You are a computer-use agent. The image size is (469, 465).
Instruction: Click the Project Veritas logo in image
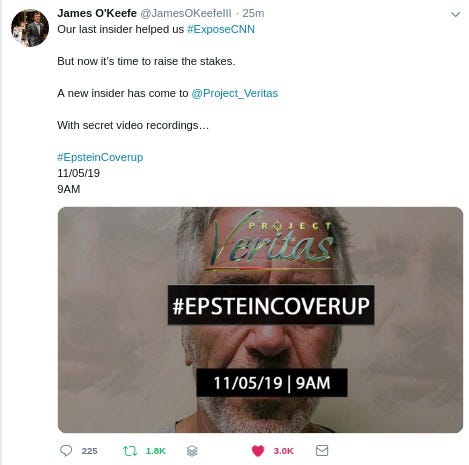pos(273,240)
